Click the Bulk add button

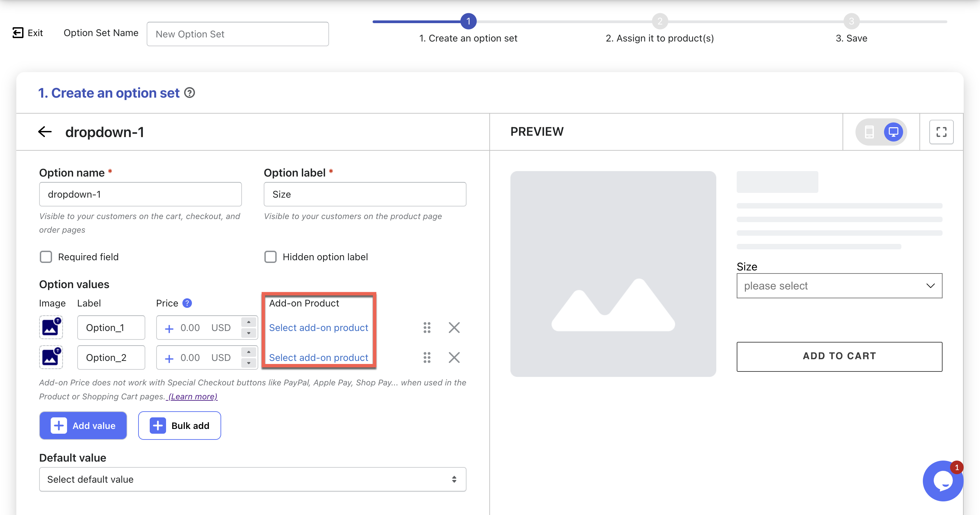(179, 426)
